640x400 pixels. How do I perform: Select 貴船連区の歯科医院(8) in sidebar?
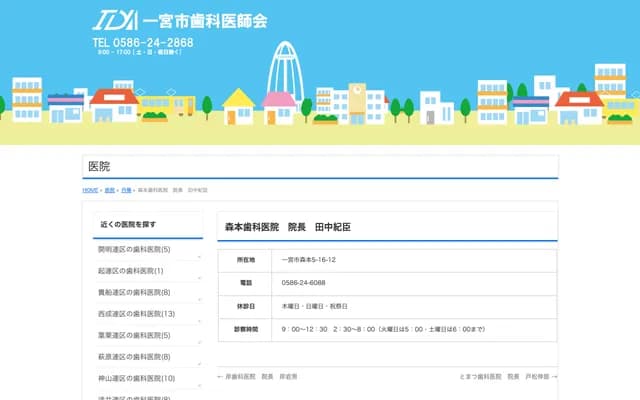[134, 292]
